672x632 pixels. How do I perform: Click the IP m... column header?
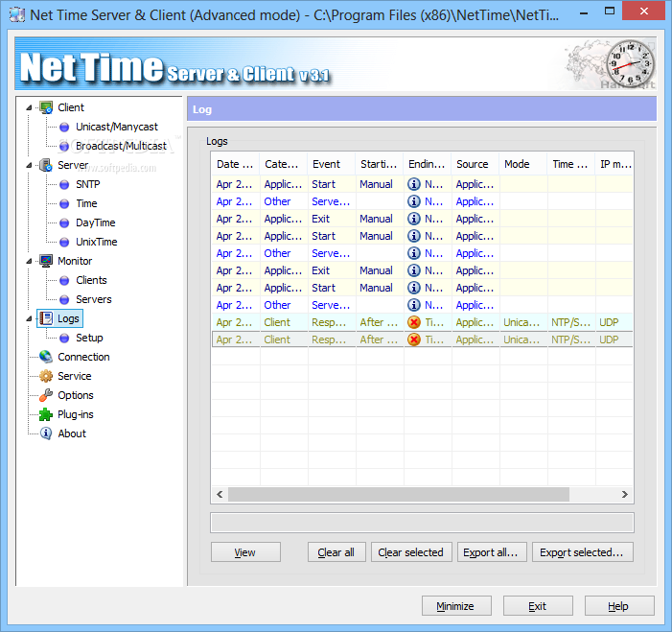point(614,164)
